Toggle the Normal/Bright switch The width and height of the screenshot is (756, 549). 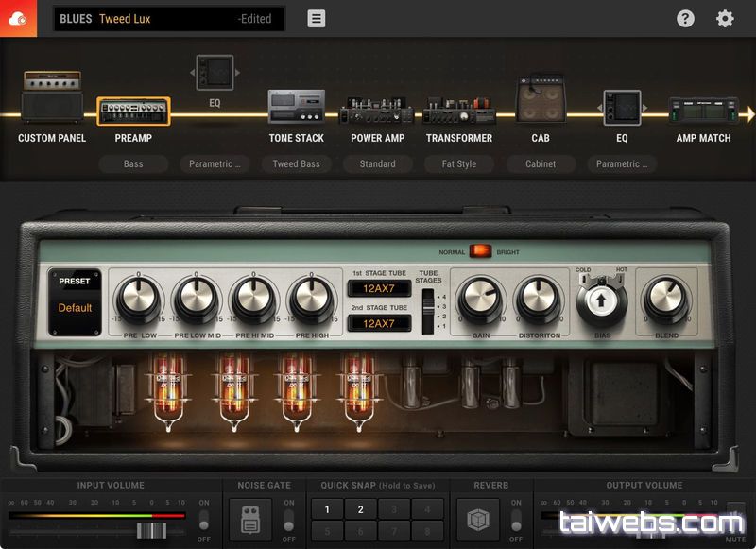pos(481,251)
